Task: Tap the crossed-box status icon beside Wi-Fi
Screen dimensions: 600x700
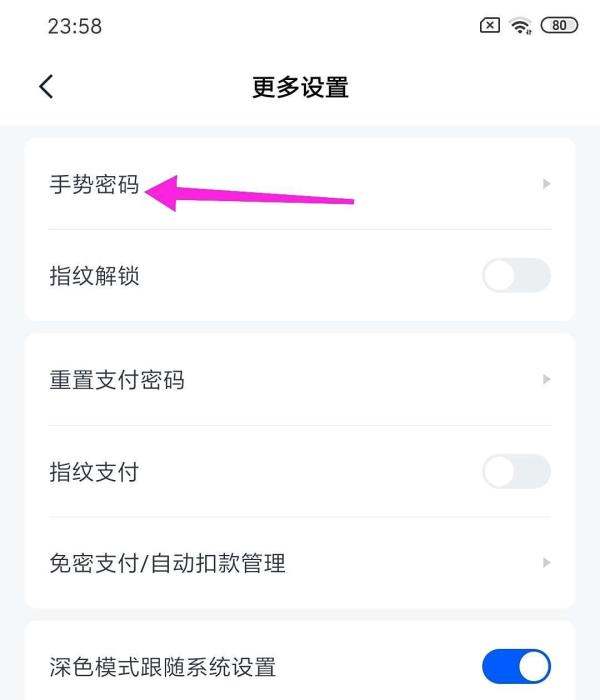Action: tap(490, 27)
